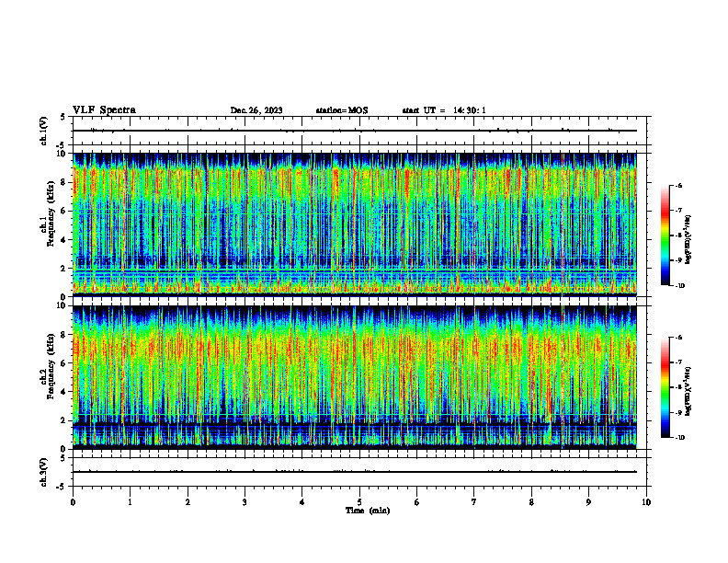Click the log(PSD) label beside the ch.2 color bar
Viewport: 728px width, 563px height.
tap(688, 392)
